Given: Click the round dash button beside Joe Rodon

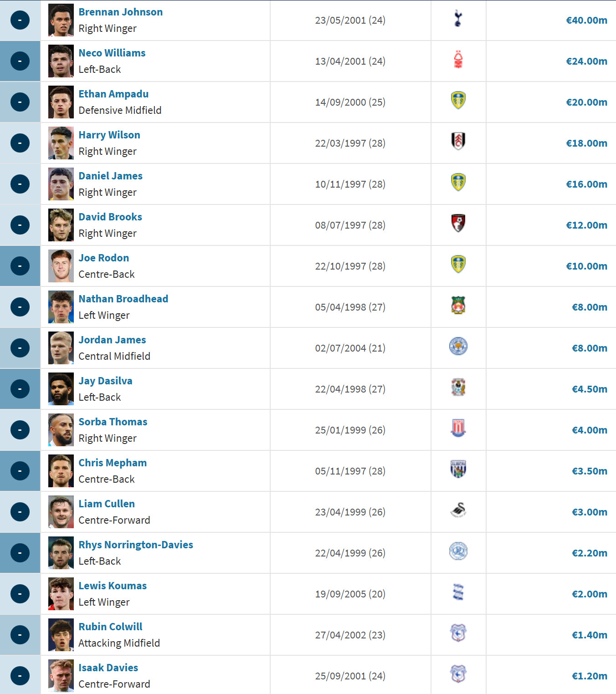Looking at the screenshot, I should pyautogui.click(x=20, y=266).
